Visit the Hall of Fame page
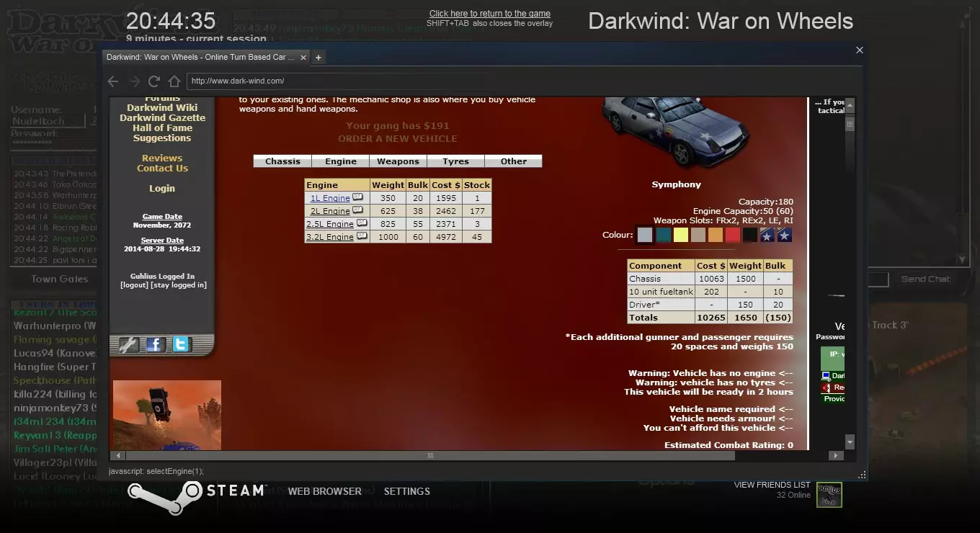This screenshot has height=533, width=980. pyautogui.click(x=162, y=128)
